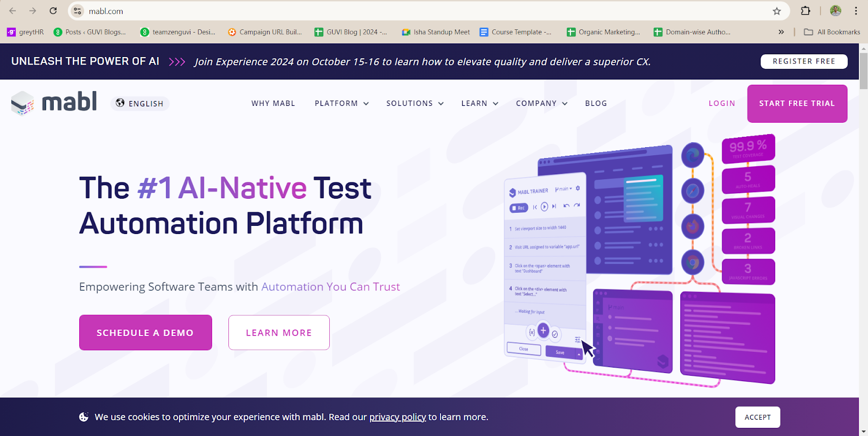The height and width of the screenshot is (436, 868).
Task: Open the WHY MABL page
Action: [273, 103]
